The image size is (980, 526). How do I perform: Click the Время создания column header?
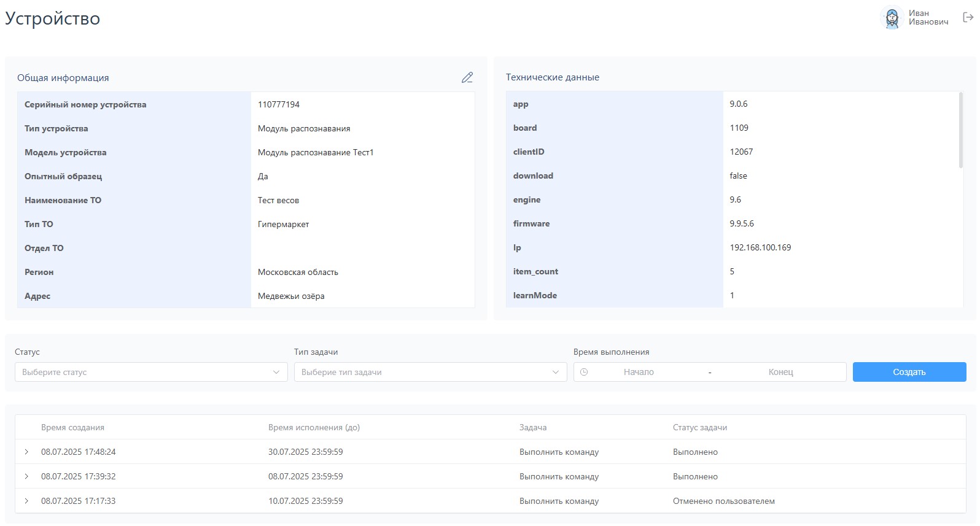coord(72,427)
